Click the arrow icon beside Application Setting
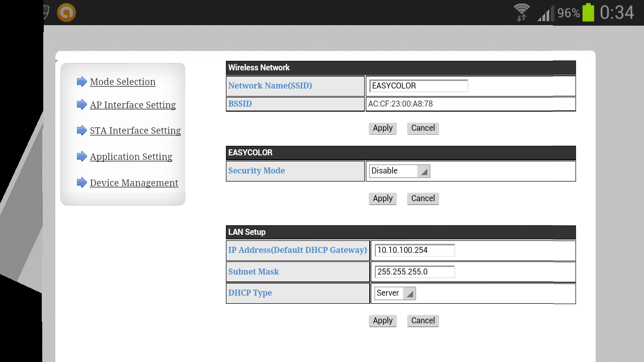644x362 pixels. tap(82, 156)
